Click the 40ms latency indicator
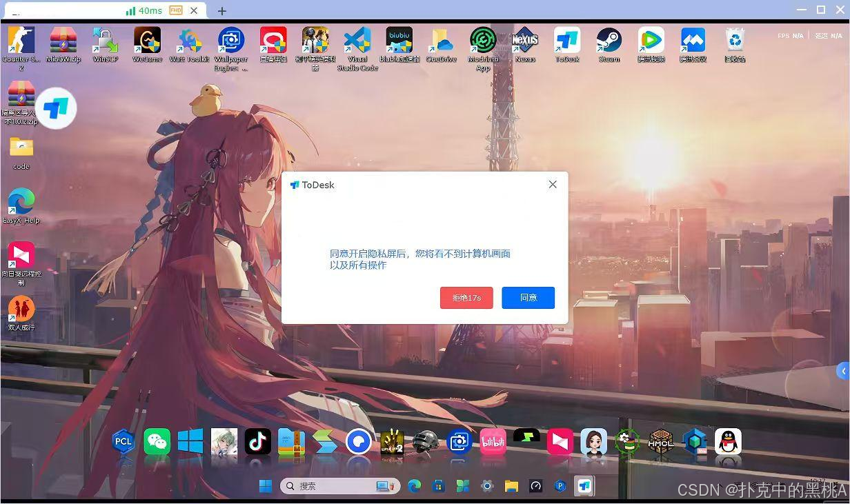The width and height of the screenshot is (850, 504). (x=144, y=10)
